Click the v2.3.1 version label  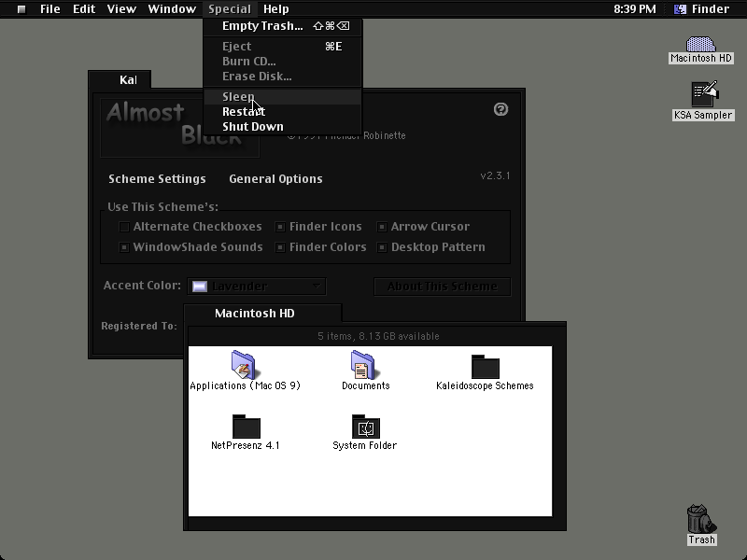coord(495,175)
